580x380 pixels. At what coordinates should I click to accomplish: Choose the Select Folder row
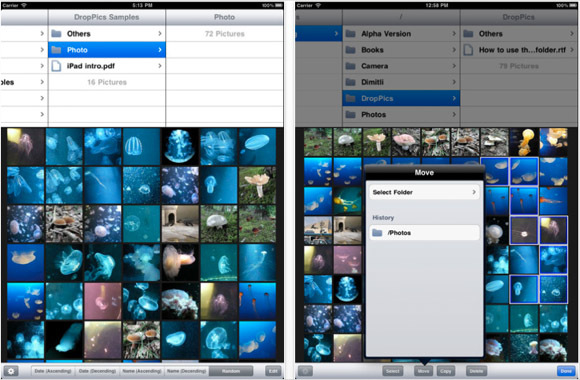(424, 192)
